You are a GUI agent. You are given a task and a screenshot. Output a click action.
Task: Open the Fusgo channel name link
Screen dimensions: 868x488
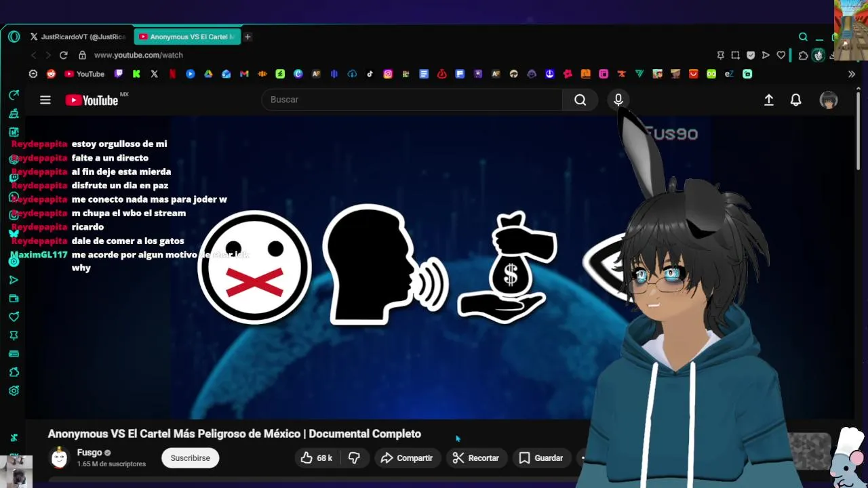pyautogui.click(x=90, y=452)
